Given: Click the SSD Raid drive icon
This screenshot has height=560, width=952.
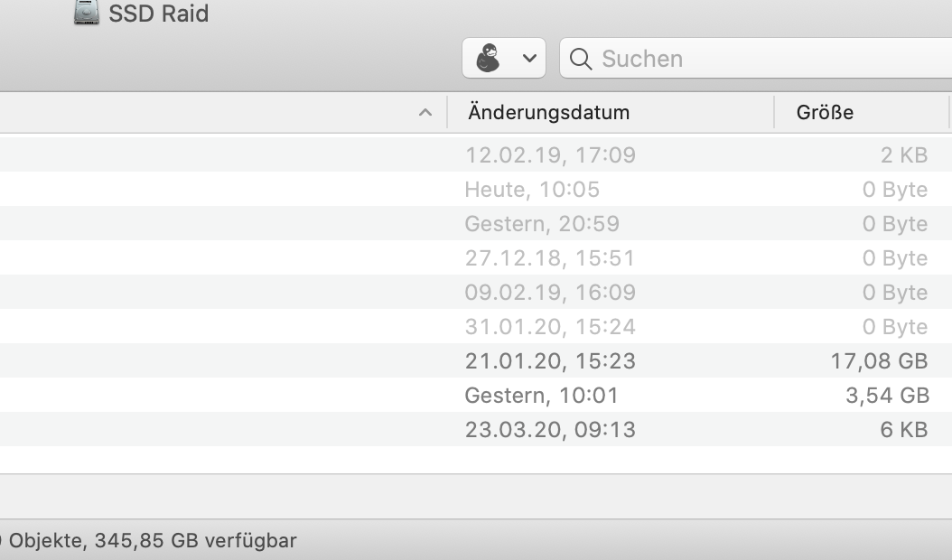Looking at the screenshot, I should (x=87, y=13).
